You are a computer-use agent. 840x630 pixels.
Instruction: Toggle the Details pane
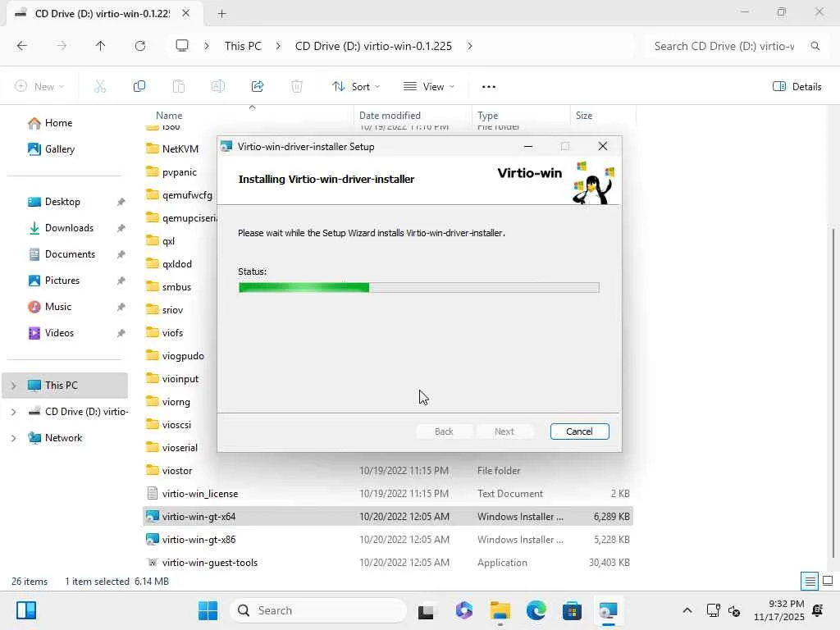tap(797, 86)
